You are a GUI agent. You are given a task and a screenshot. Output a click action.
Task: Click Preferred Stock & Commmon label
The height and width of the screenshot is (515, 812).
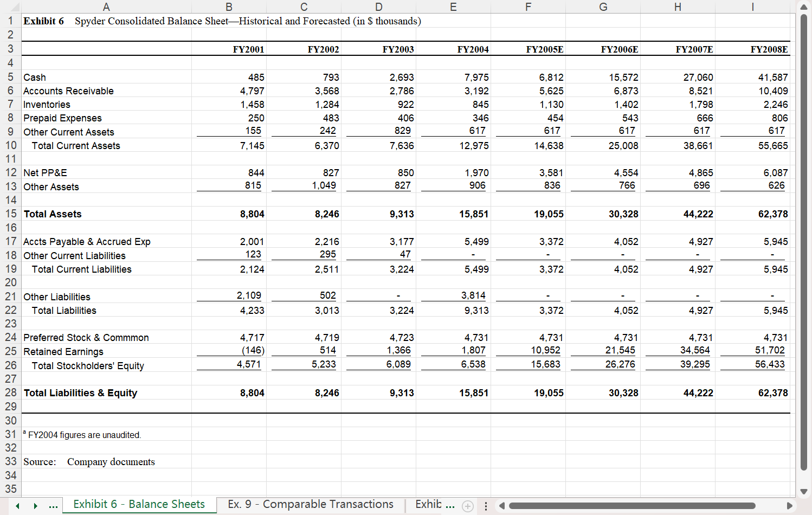pyautogui.click(x=106, y=337)
